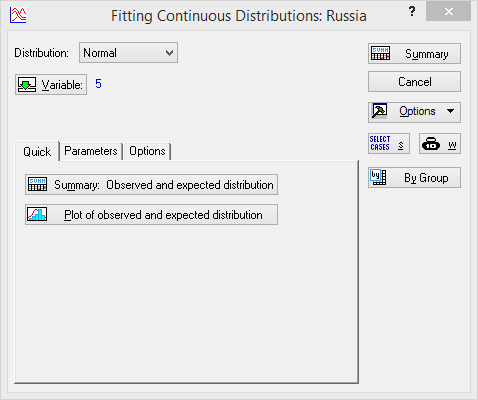Close the dialog window
The image size is (478, 400).
point(449,12)
